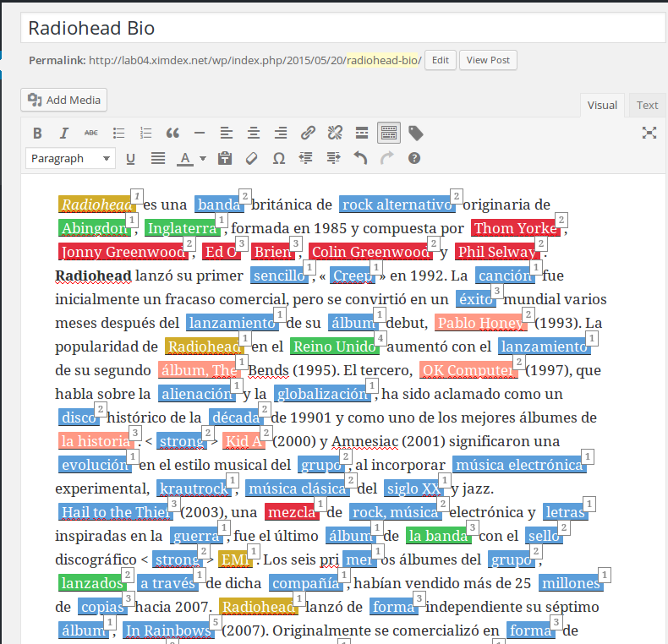Toggle bold formatting

pos(37,134)
